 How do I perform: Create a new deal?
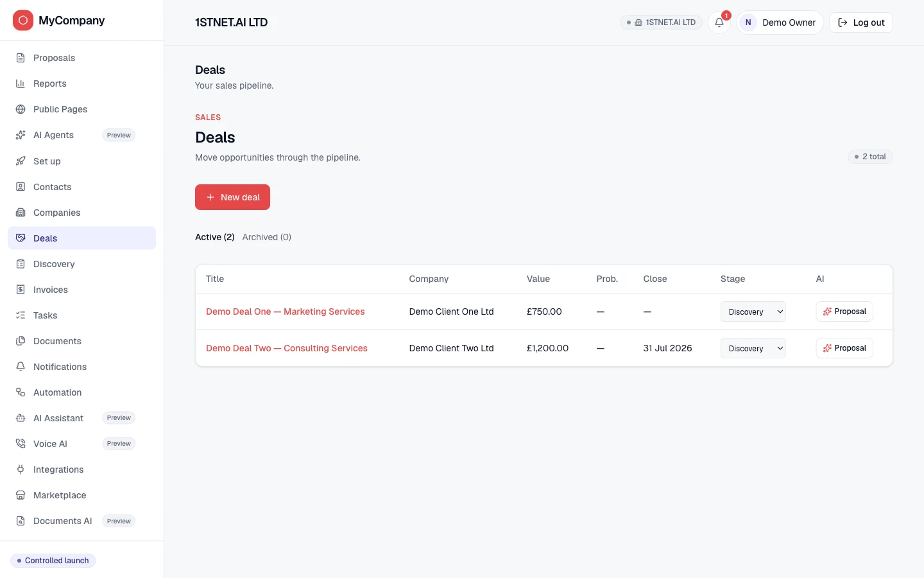(x=232, y=197)
